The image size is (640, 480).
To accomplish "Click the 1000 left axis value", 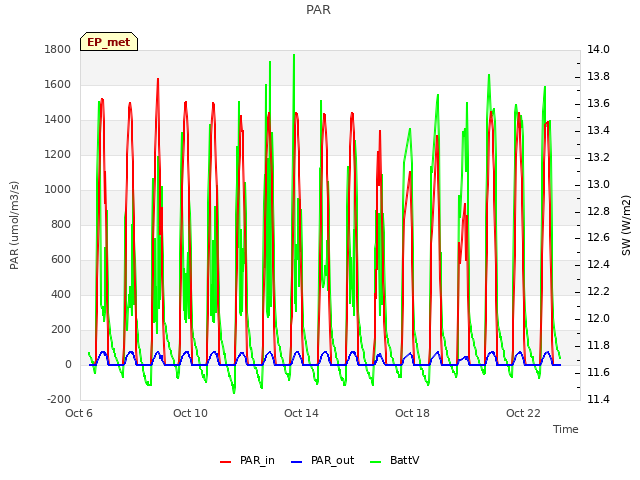I will [58, 190].
